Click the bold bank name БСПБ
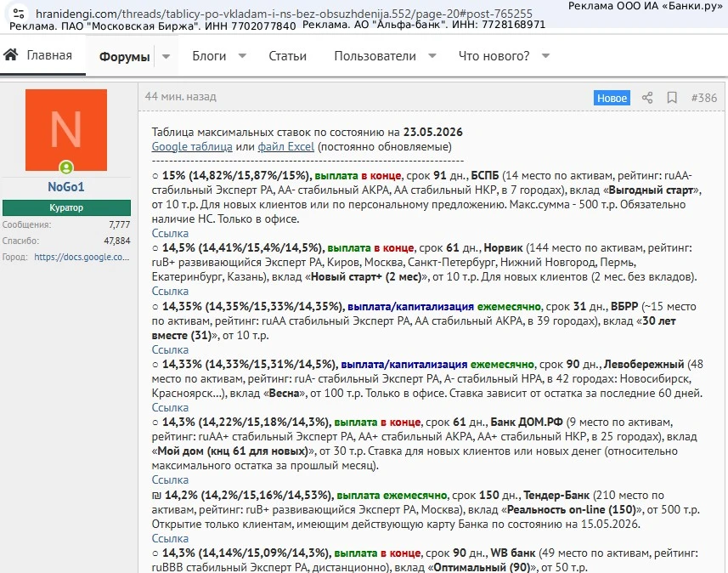This screenshot has width=728, height=573. (x=485, y=176)
